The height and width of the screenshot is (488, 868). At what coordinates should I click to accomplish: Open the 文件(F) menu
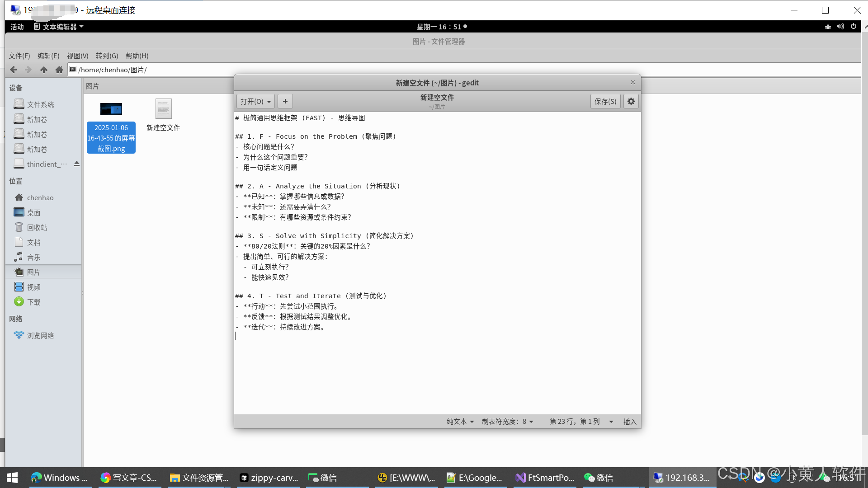(19, 56)
